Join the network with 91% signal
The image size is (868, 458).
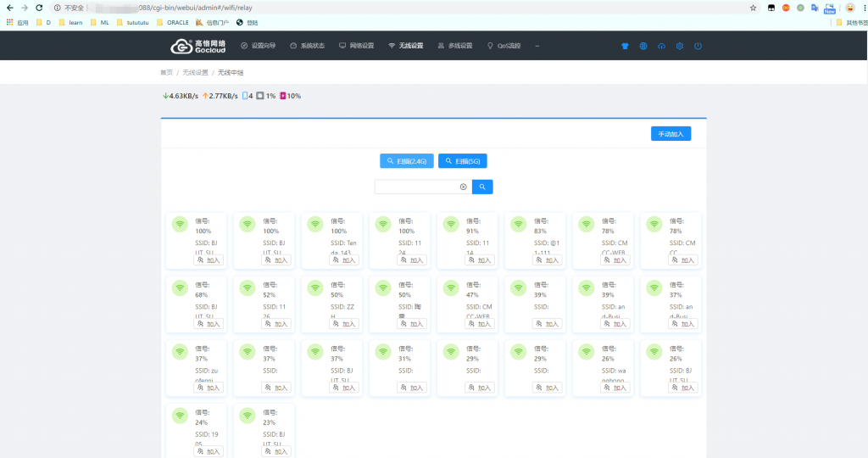480,260
